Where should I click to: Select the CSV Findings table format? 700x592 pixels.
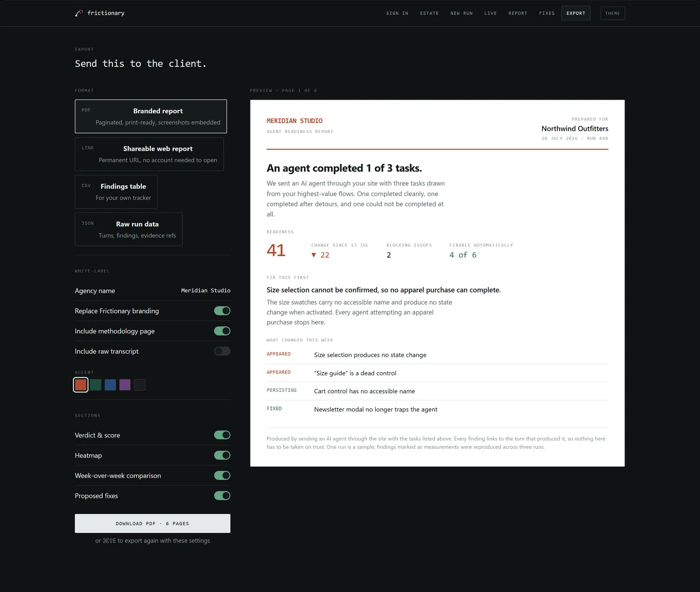[x=116, y=192]
